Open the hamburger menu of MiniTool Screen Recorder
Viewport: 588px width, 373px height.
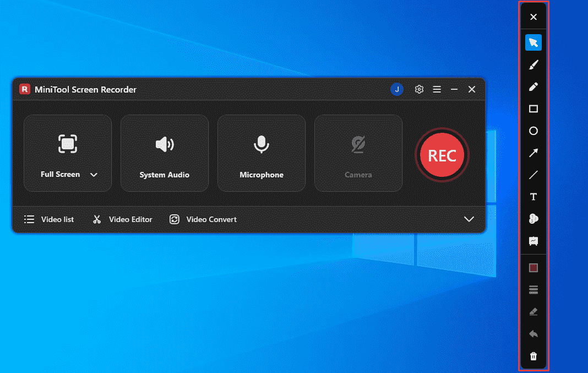[x=437, y=89]
